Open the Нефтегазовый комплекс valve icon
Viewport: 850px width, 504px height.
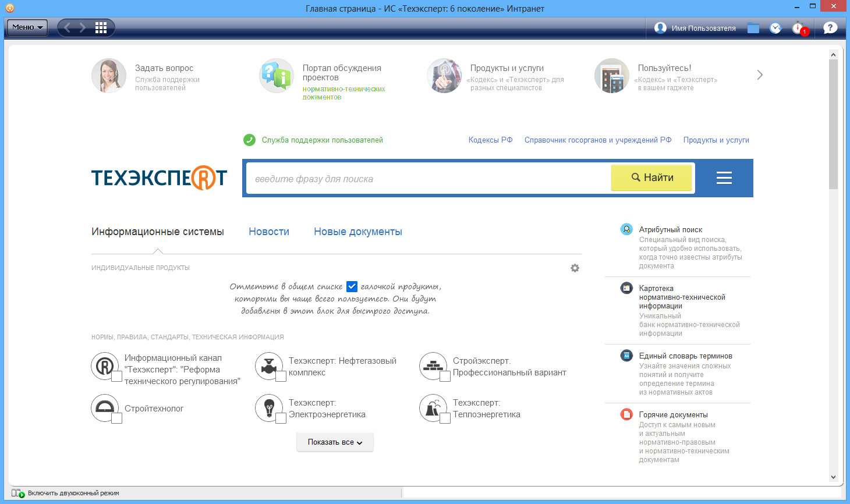click(269, 366)
